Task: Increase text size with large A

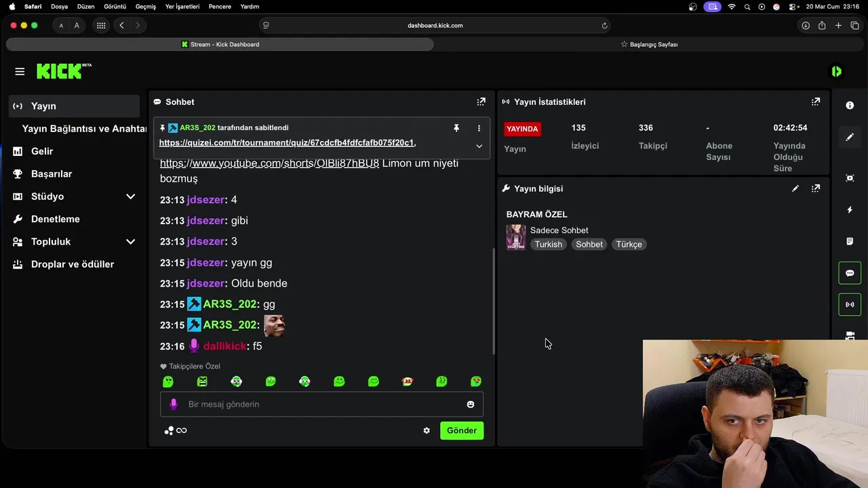Action: click(77, 26)
